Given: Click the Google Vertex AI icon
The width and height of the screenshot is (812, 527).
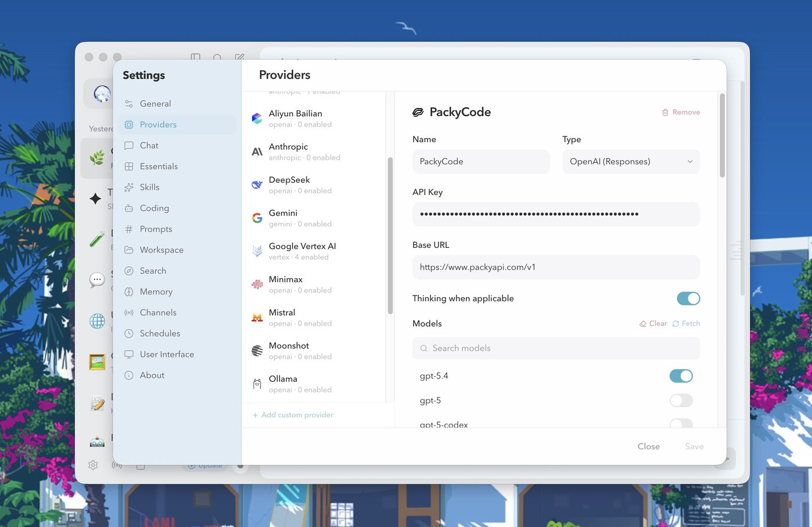Looking at the screenshot, I should 256,251.
